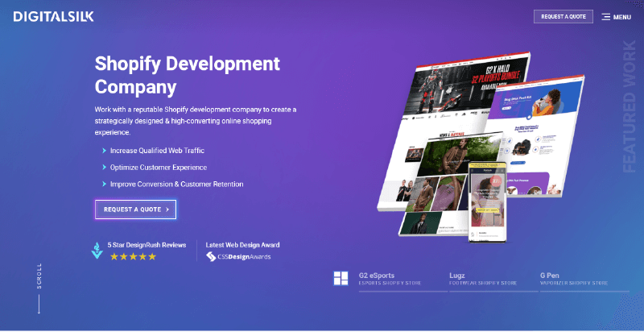
Task: Click the header Request a Quote button
Action: [x=563, y=17]
